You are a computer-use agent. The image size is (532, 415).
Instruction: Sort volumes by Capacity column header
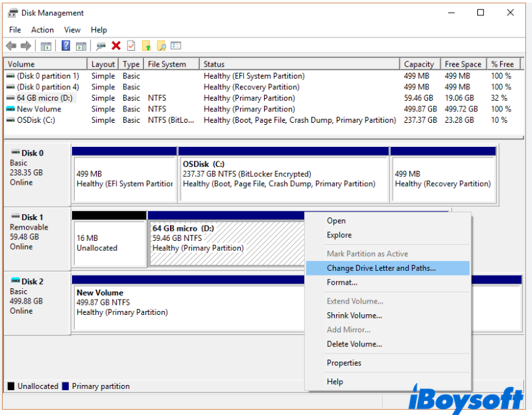coord(419,64)
